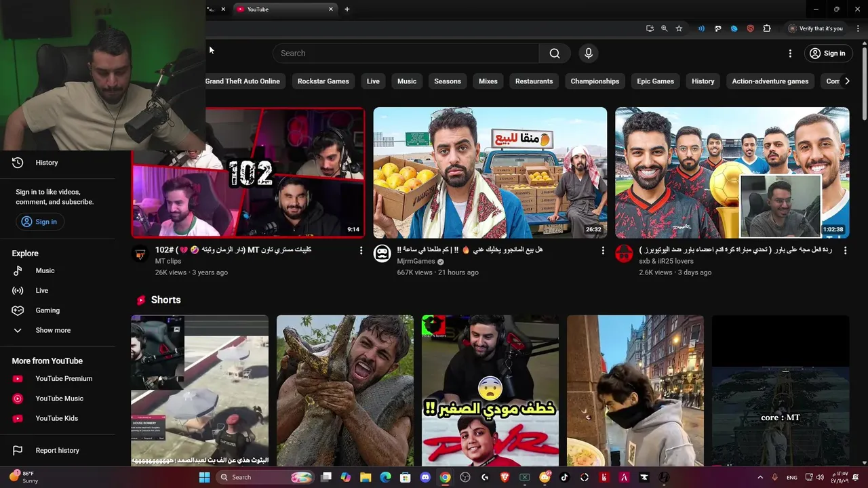Select the Championships filter chip
Screen dimensions: 868x488
coord(595,81)
